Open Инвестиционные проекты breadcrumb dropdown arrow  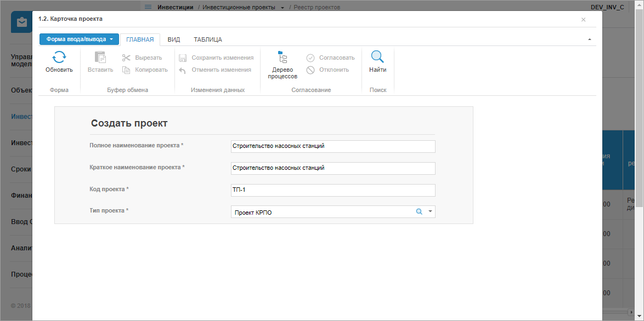coord(282,7)
